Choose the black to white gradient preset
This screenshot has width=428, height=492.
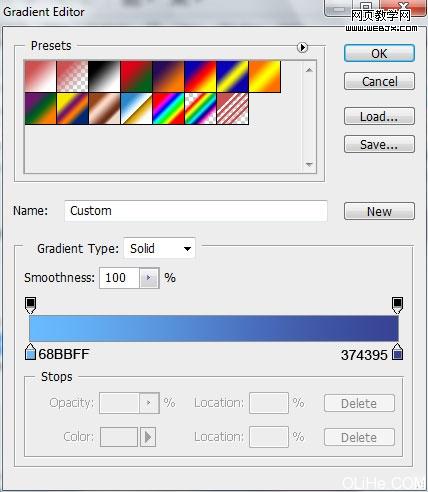coord(104,76)
